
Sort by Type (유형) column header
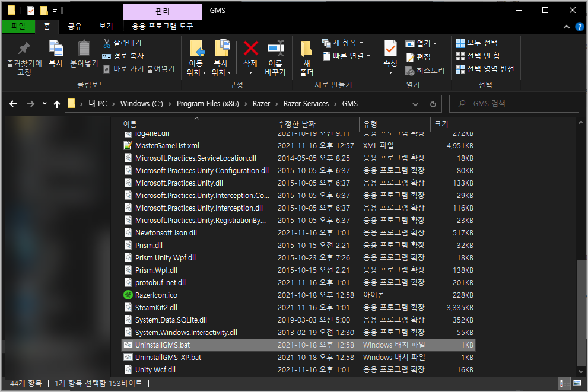[395, 124]
